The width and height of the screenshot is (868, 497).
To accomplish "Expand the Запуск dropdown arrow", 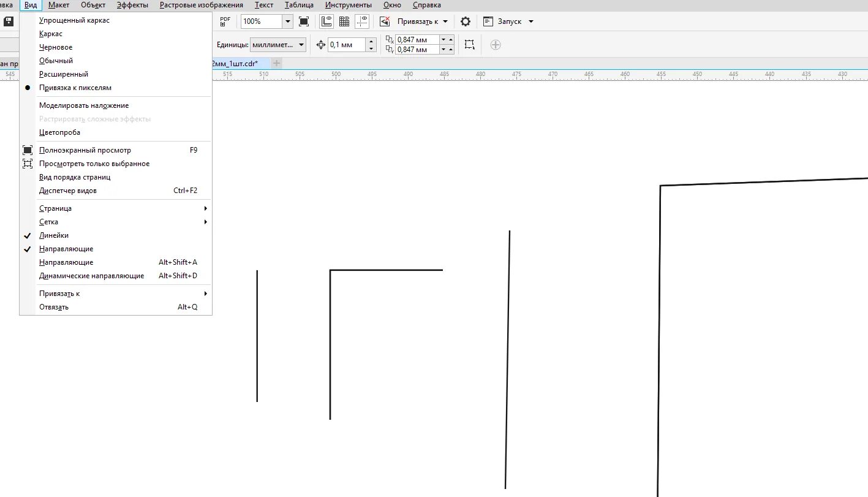I will 530,21.
